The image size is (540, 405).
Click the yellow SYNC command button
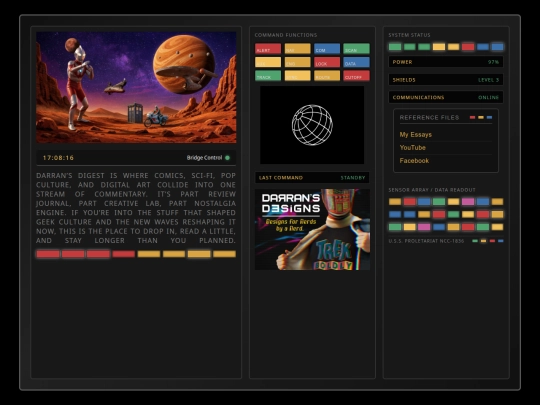(298, 75)
